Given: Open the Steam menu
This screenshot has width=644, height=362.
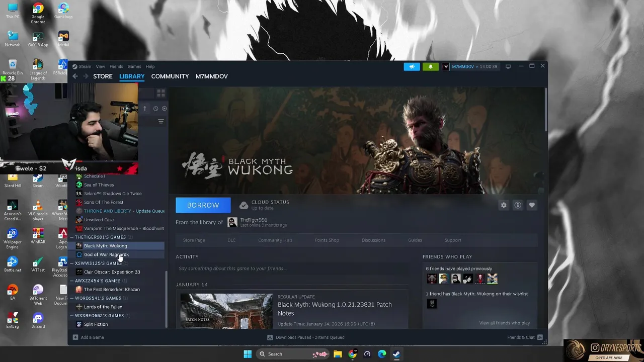Looking at the screenshot, I should (85, 66).
